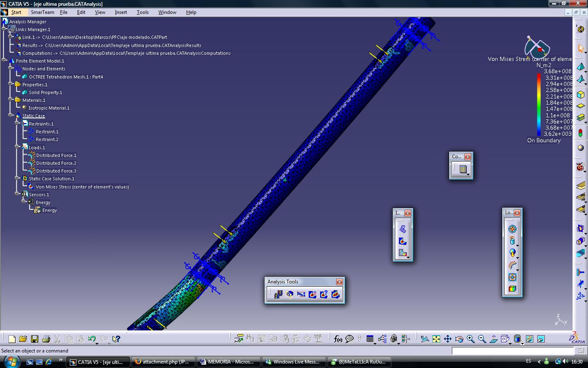Image resolution: width=588 pixels, height=368 pixels.
Task: Click the Open file folder icon
Action: pyautogui.click(x=23, y=339)
